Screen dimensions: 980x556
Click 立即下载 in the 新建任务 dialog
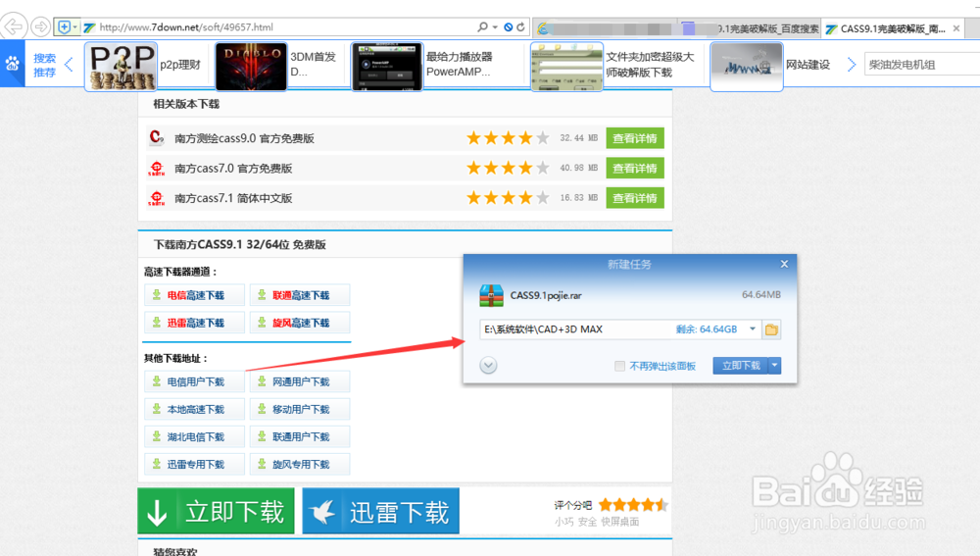pos(741,366)
